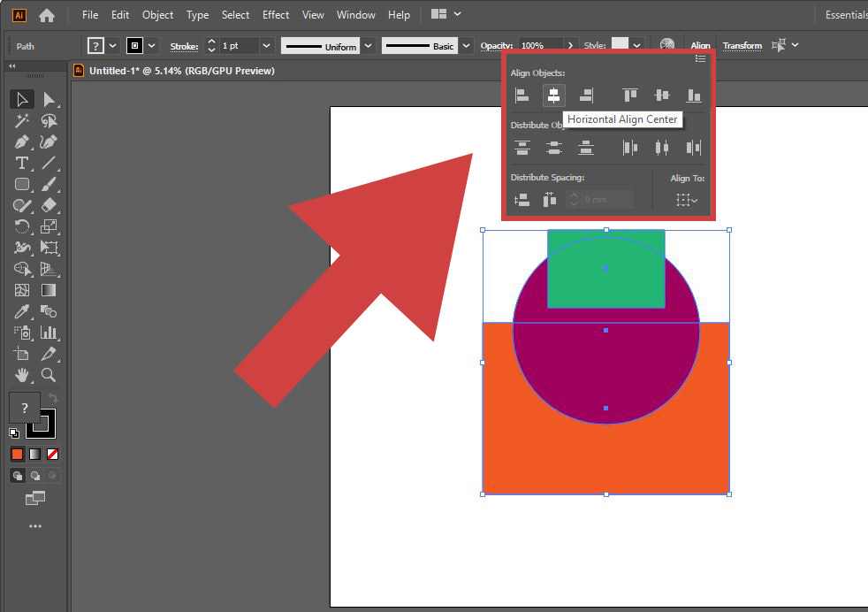Choose the Free Transform tool
The image size is (868, 612).
pyautogui.click(x=49, y=248)
